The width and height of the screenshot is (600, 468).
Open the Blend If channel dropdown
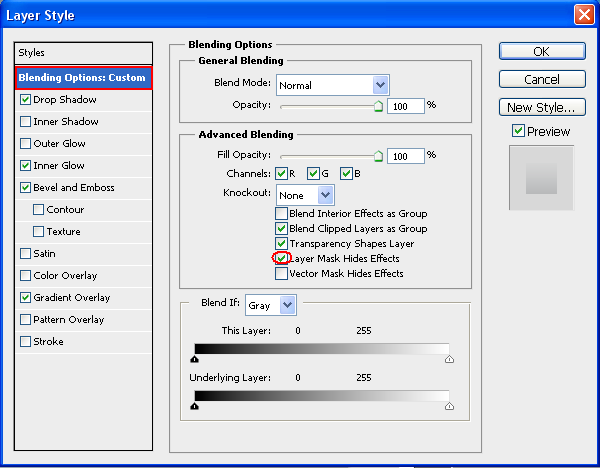(271, 305)
